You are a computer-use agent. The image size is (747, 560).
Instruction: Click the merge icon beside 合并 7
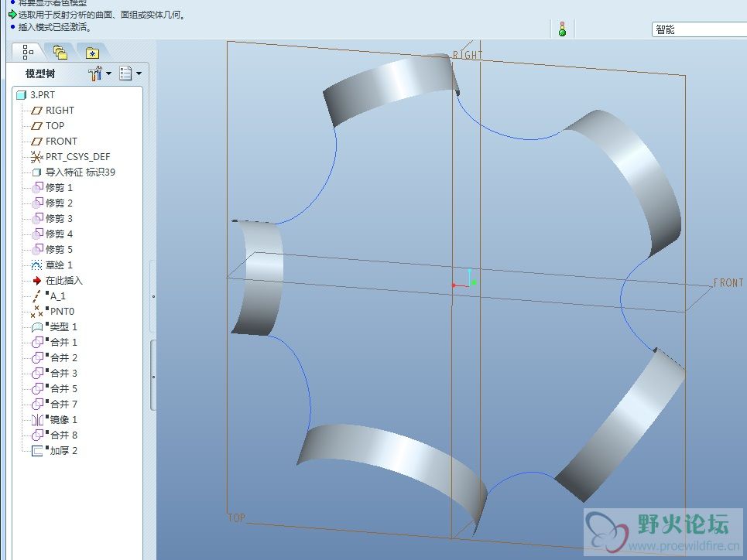(x=37, y=405)
